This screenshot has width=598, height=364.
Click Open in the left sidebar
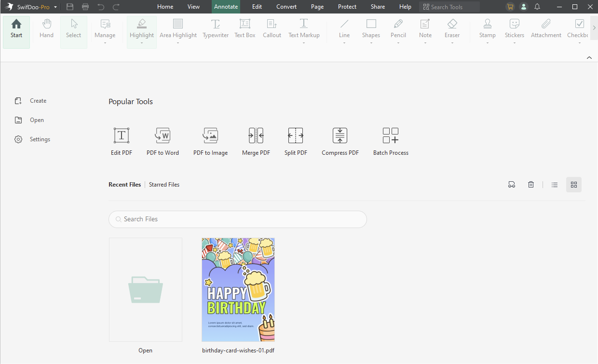(x=29, y=120)
